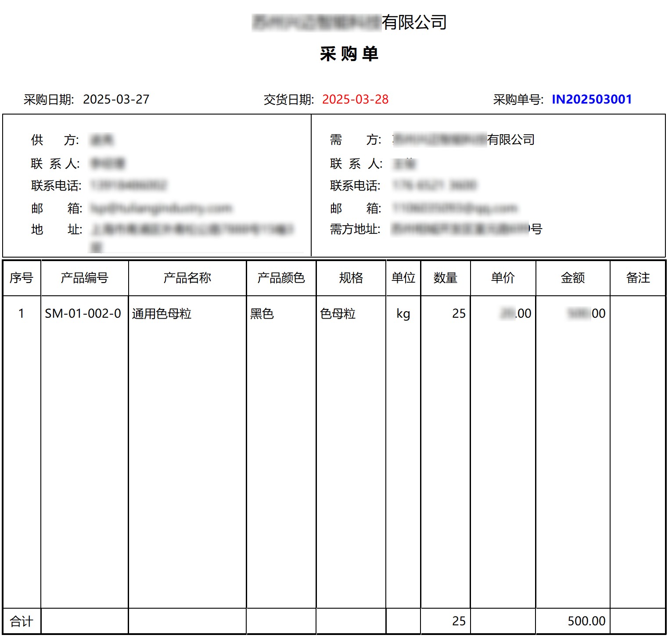The width and height of the screenshot is (672, 642).
Task: Click the 产品颜色 column header
Action: click(x=281, y=278)
